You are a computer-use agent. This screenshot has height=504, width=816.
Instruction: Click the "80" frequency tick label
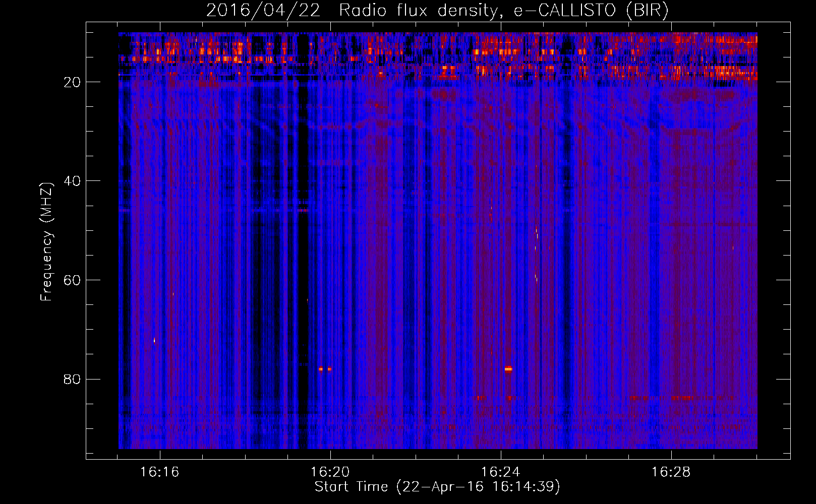(x=72, y=379)
